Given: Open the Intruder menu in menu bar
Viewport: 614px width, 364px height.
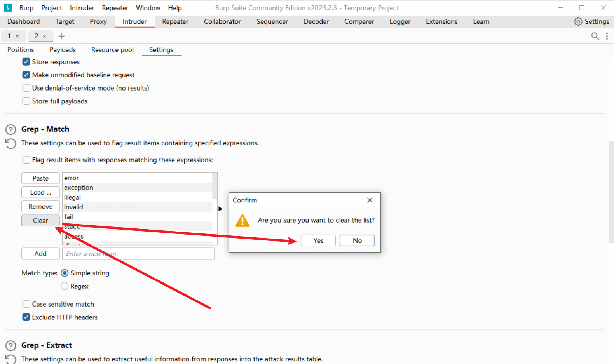Looking at the screenshot, I should click(x=82, y=8).
